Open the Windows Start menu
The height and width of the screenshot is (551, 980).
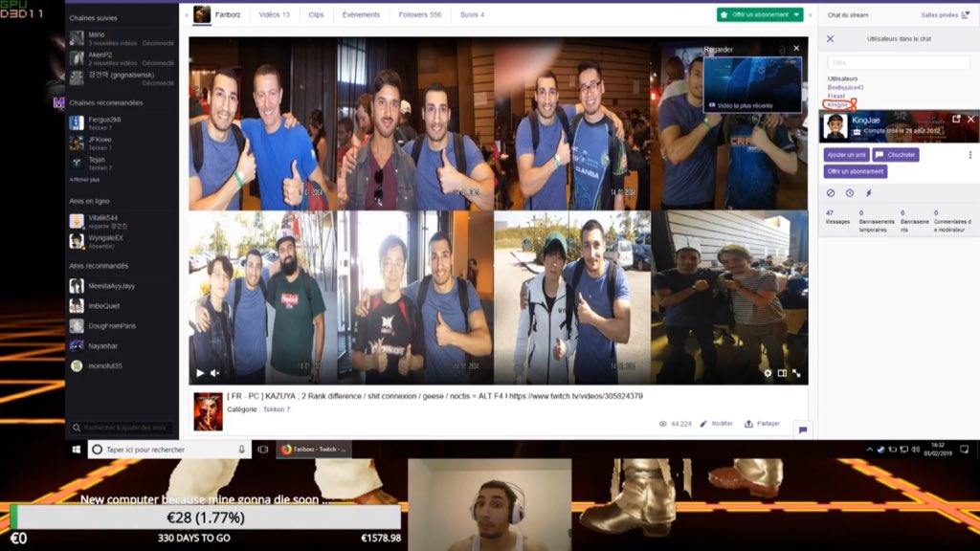[77, 450]
